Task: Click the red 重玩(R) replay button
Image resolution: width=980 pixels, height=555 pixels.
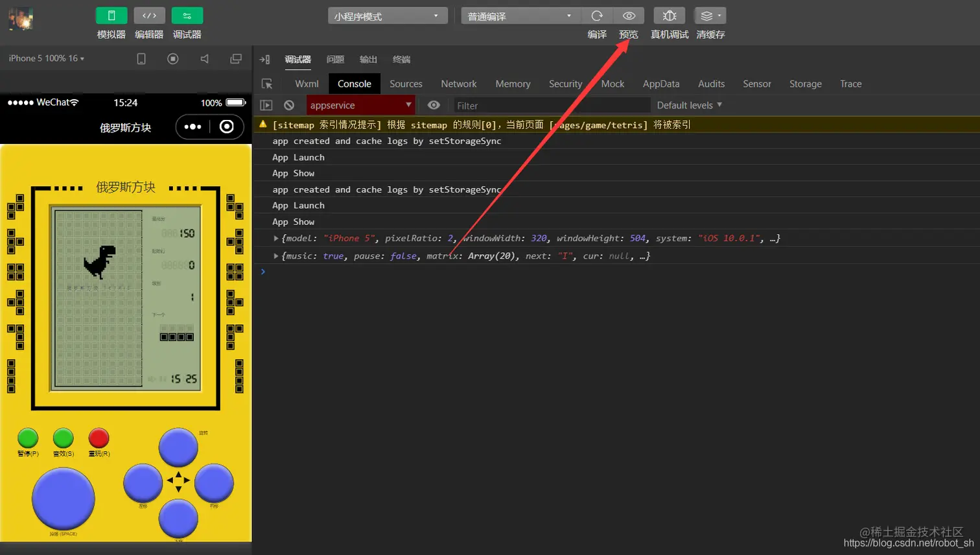Action: click(99, 438)
